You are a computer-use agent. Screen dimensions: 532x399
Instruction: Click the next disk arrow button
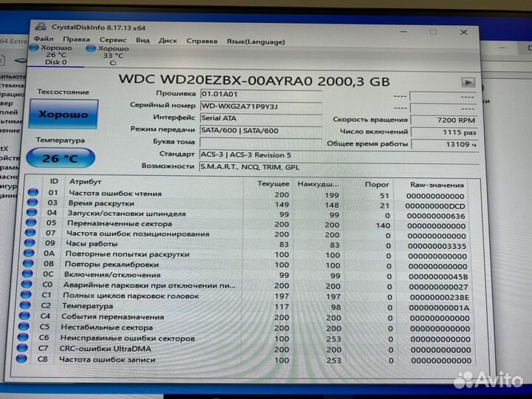click(x=468, y=83)
